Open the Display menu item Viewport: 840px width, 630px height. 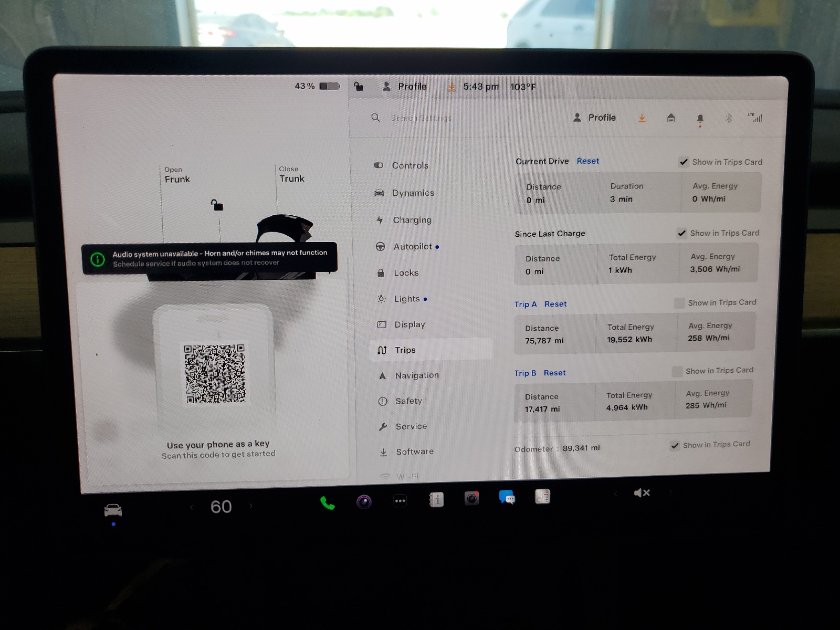tap(401, 324)
